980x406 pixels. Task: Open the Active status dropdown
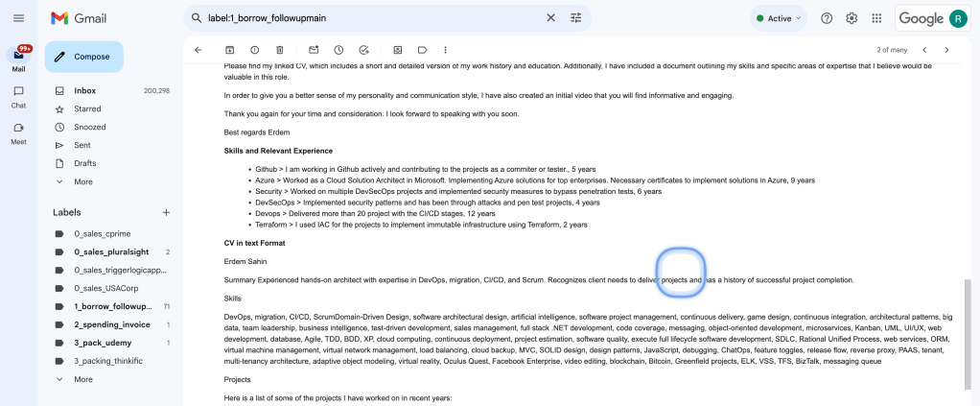point(778,18)
